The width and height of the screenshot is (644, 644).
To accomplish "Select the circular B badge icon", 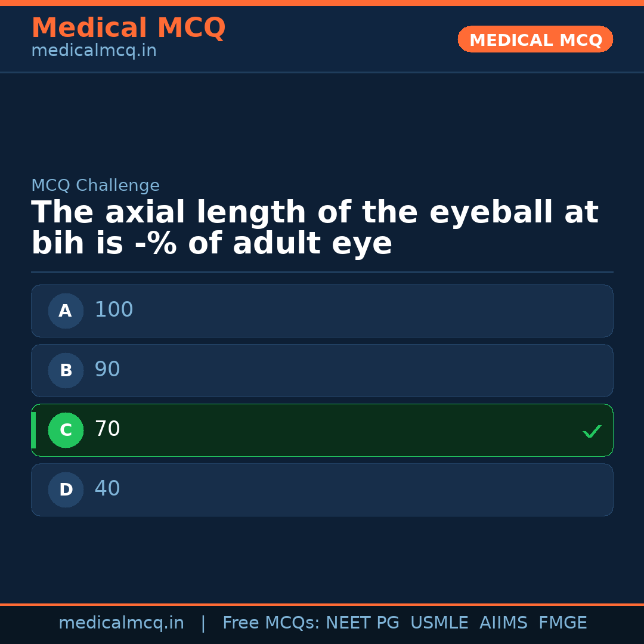I will click(x=66, y=370).
